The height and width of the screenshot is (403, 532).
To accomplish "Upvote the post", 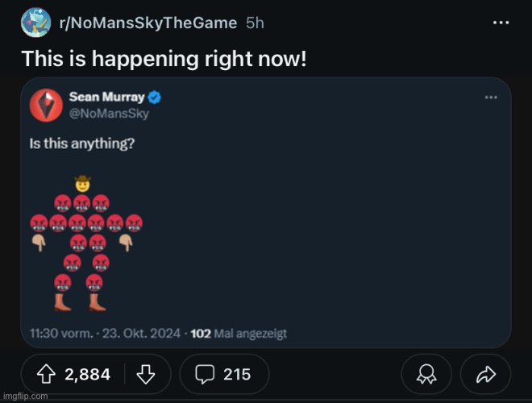I will click(46, 374).
